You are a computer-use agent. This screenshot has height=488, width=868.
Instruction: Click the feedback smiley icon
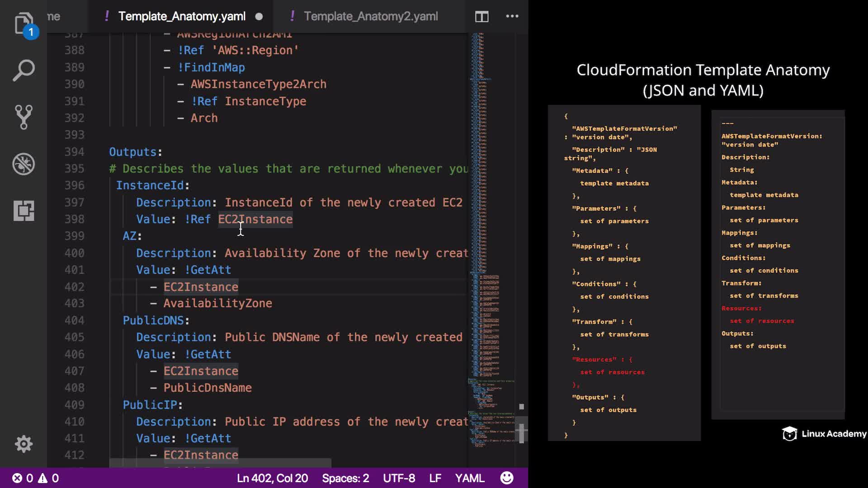pyautogui.click(x=507, y=478)
